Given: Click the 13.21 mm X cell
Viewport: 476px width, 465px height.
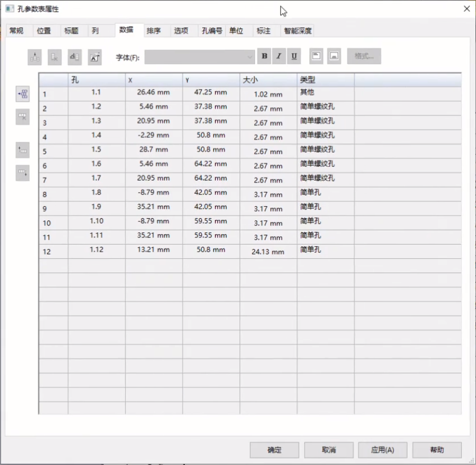Looking at the screenshot, I should tap(154, 251).
